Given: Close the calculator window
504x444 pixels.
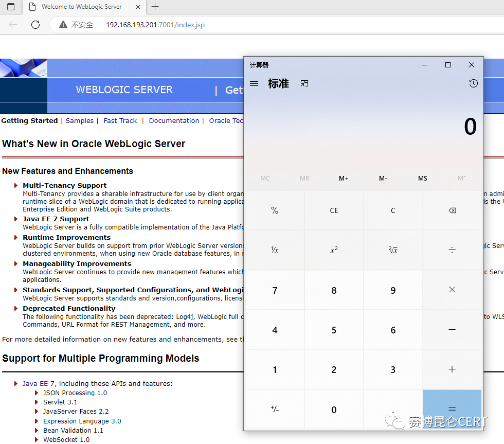Looking at the screenshot, I should pyautogui.click(x=472, y=65).
